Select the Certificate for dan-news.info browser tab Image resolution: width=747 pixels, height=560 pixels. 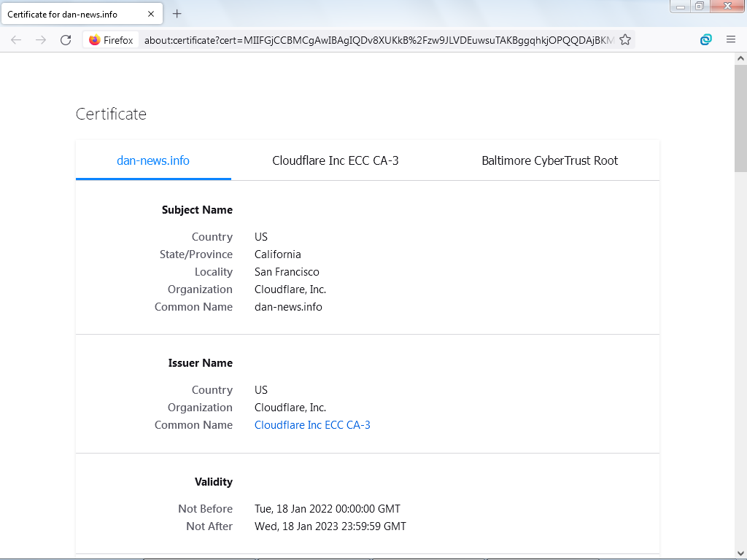point(82,14)
